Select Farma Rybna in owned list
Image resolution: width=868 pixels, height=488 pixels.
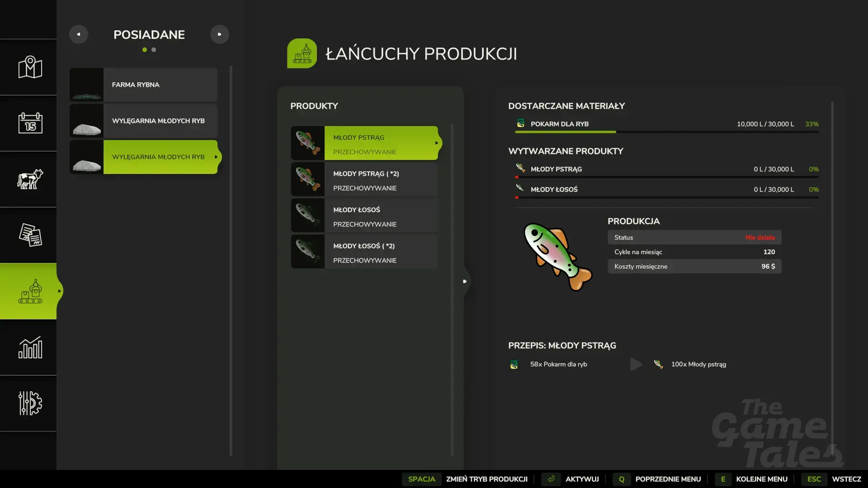(144, 84)
